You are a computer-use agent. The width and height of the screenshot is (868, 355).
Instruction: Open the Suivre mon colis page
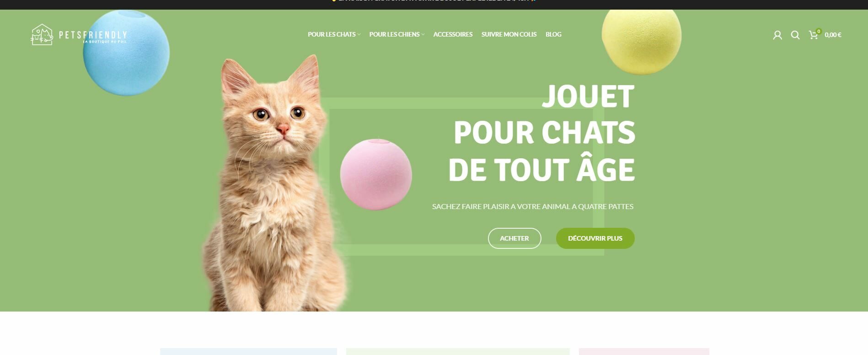509,34
